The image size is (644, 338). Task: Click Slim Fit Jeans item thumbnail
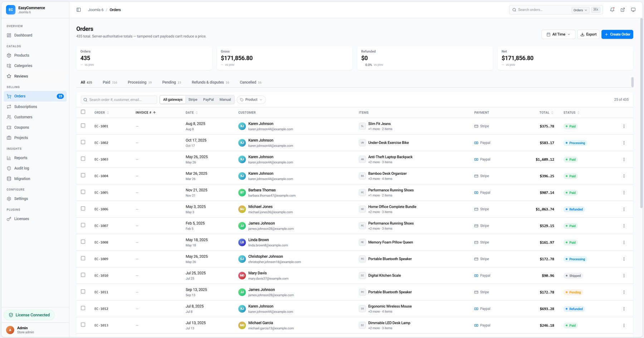362,126
